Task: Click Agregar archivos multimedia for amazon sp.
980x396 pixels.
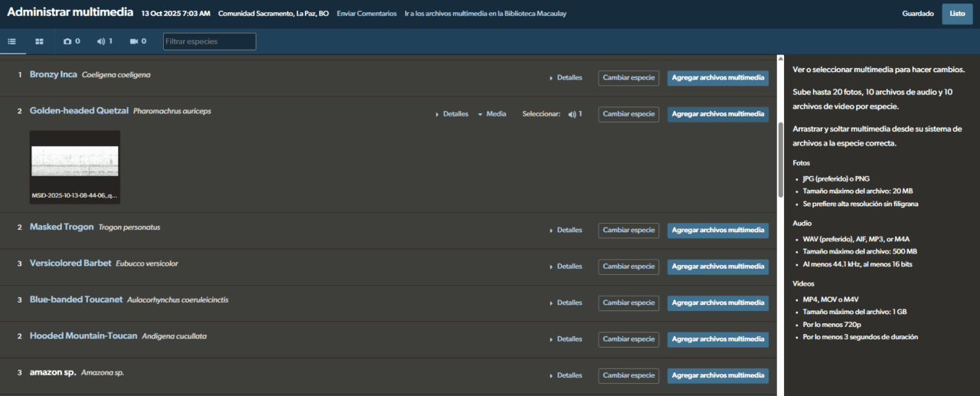Action: pos(717,375)
